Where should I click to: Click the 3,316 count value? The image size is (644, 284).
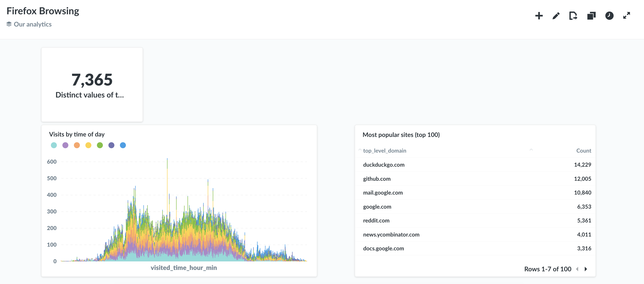pyautogui.click(x=584, y=248)
